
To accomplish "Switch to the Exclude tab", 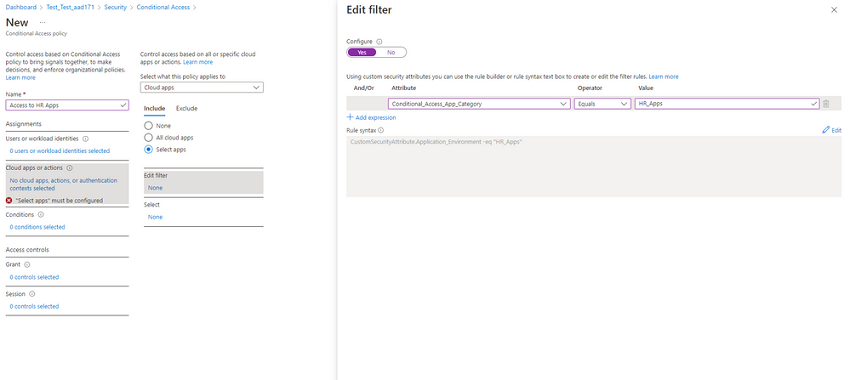I will 186,108.
